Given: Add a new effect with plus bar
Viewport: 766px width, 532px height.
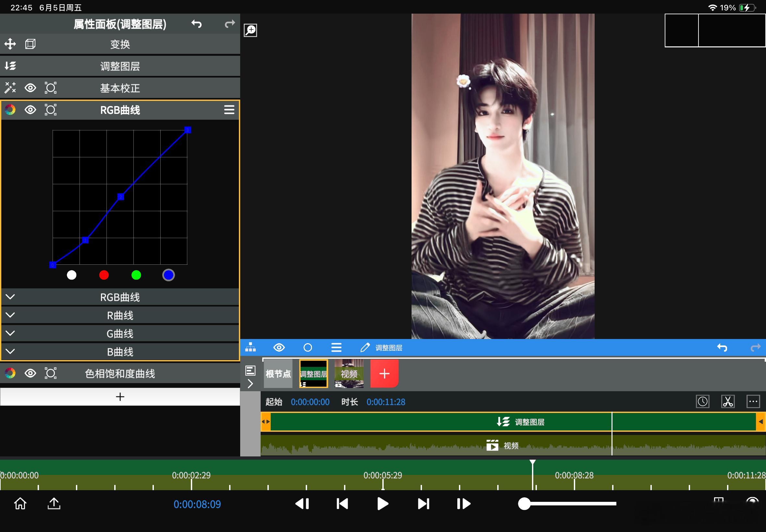Looking at the screenshot, I should [x=120, y=397].
